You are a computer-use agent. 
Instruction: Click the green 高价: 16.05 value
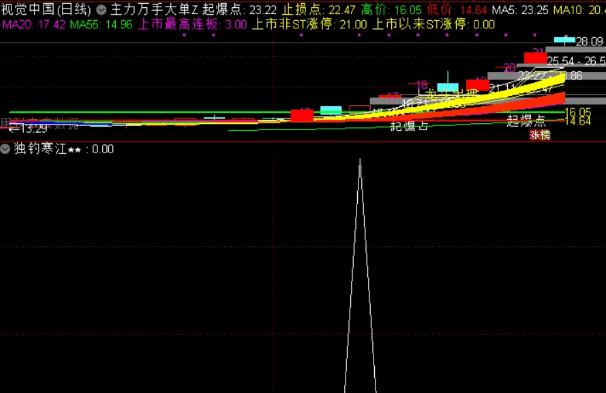391,10
